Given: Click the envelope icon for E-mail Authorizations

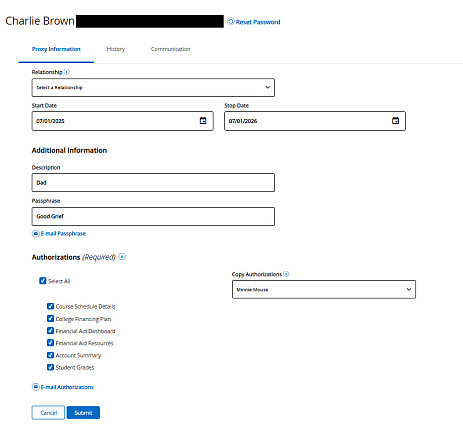Looking at the screenshot, I should [x=36, y=387].
